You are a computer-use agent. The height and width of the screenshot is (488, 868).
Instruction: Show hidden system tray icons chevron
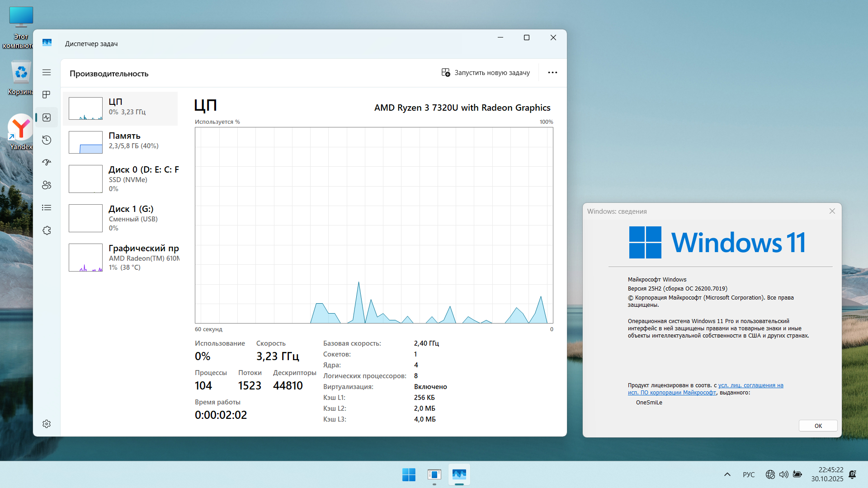click(727, 474)
